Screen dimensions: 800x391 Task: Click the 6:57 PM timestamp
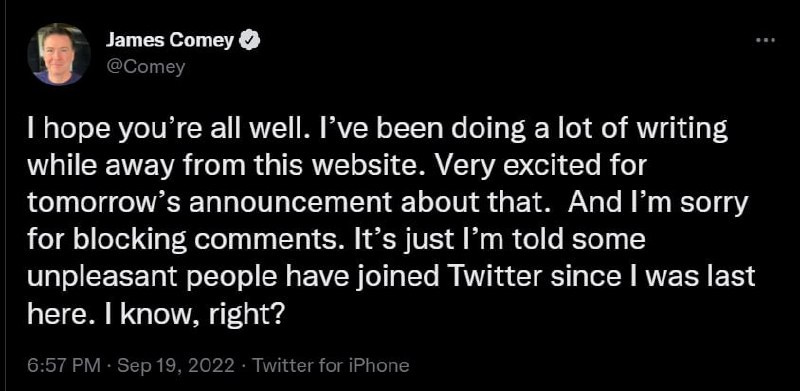pos(65,365)
